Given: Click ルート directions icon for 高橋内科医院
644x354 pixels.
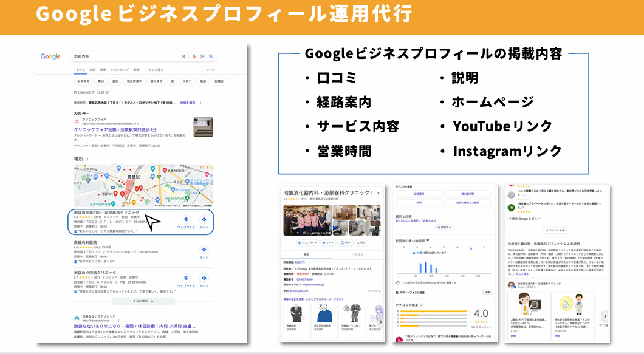Looking at the screenshot, I should 204,250.
